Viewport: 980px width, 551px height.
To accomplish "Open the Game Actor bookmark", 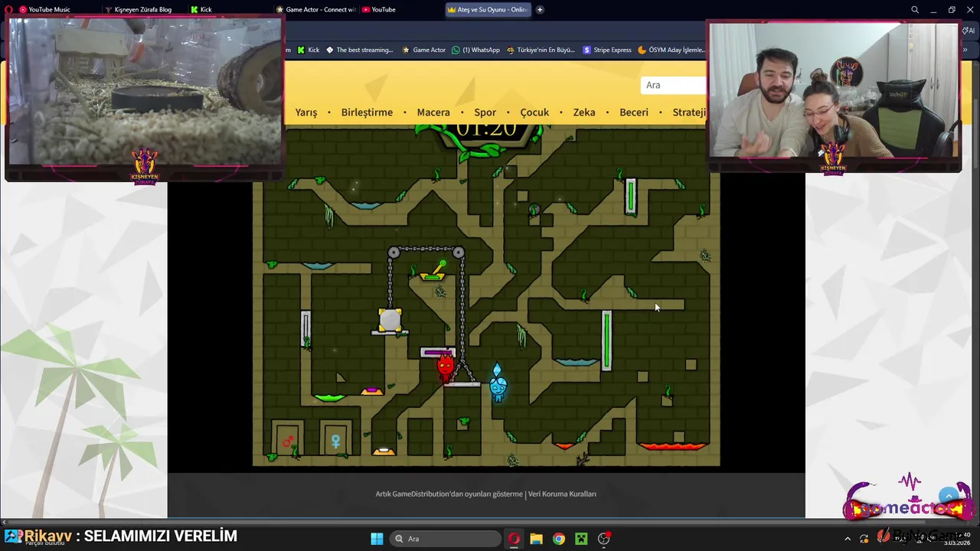I will 423,50.
